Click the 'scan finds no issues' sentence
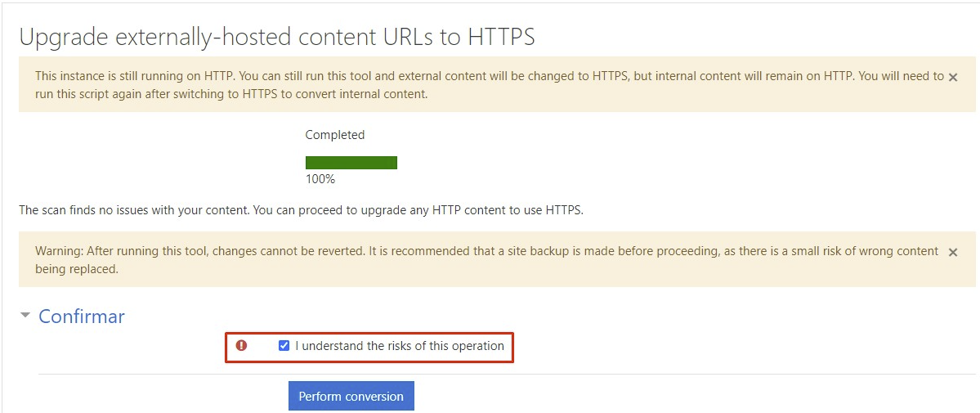Screen dimensions: 980x413 pyautogui.click(x=302, y=210)
